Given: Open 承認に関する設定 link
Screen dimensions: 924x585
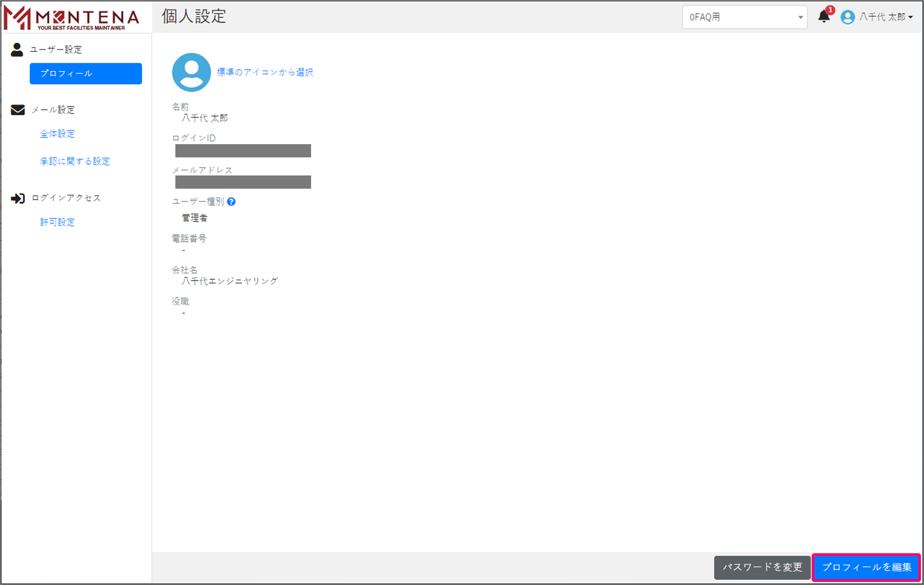Looking at the screenshot, I should coord(75,161).
